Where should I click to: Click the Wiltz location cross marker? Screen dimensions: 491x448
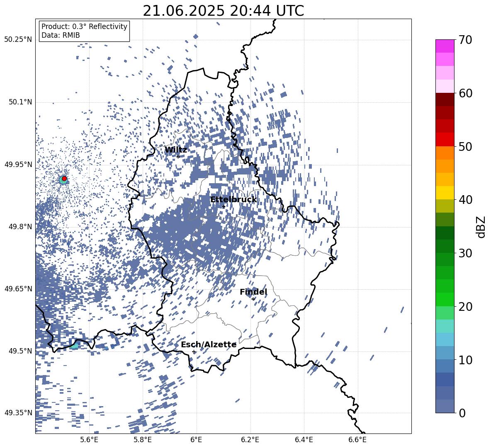point(178,157)
